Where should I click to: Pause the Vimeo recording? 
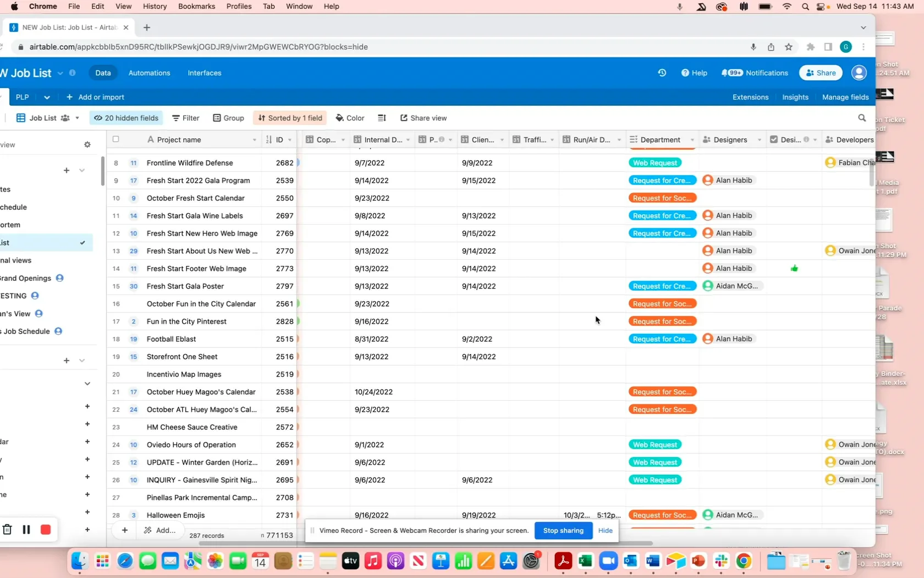(x=26, y=530)
